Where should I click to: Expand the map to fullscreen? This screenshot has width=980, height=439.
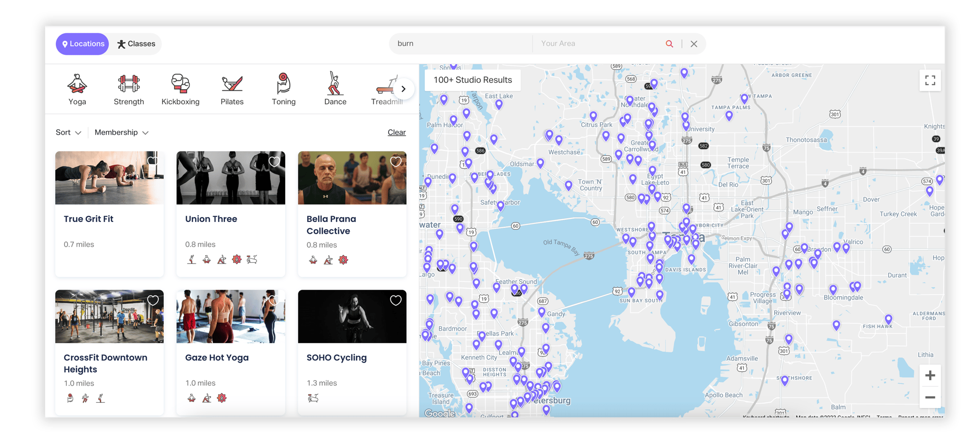930,80
